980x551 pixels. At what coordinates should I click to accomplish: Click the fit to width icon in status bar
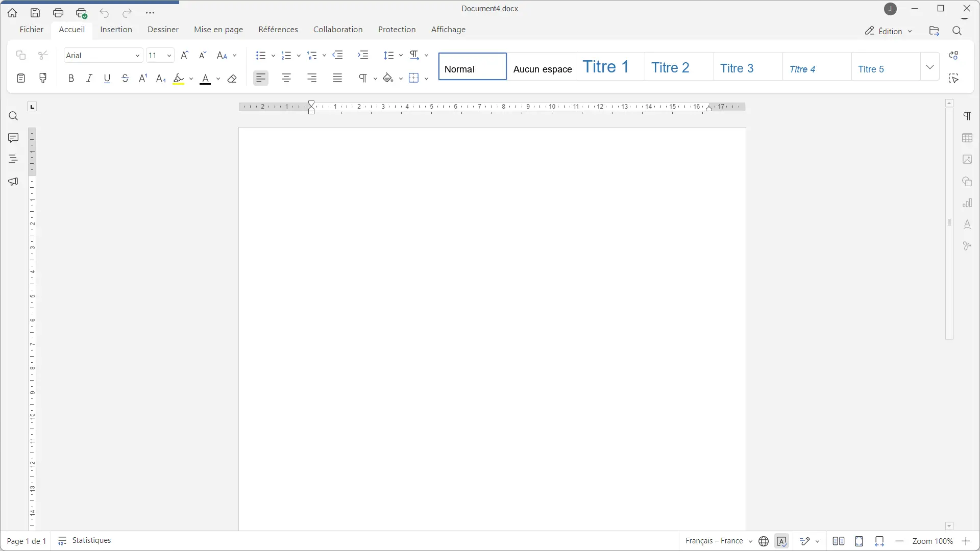(879, 541)
